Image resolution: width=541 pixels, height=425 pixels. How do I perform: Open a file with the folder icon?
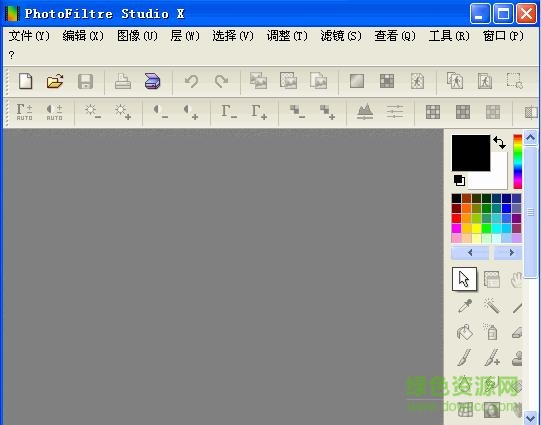click(55, 81)
